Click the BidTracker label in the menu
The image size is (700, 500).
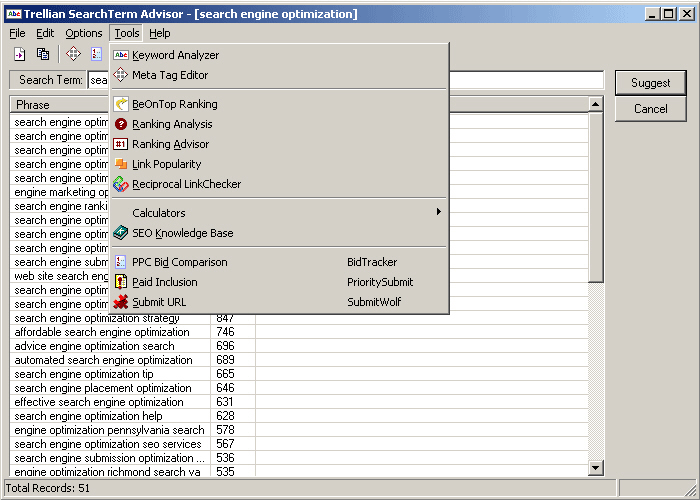pos(372,262)
